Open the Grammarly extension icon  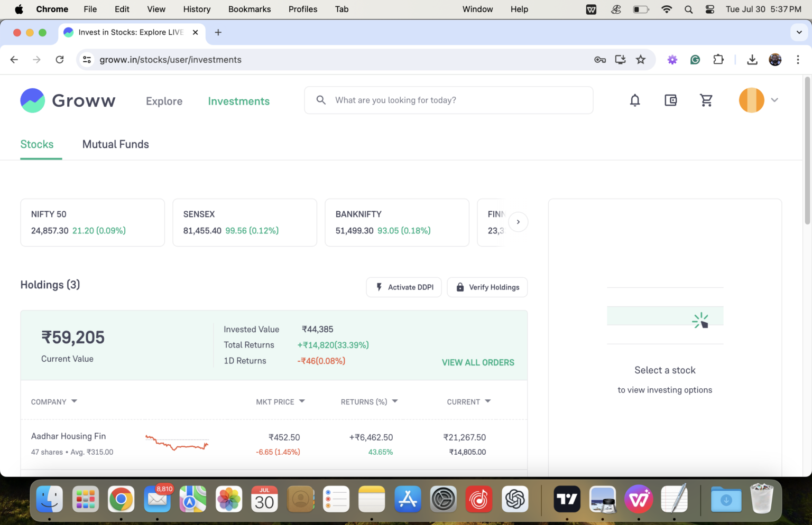[x=695, y=60]
